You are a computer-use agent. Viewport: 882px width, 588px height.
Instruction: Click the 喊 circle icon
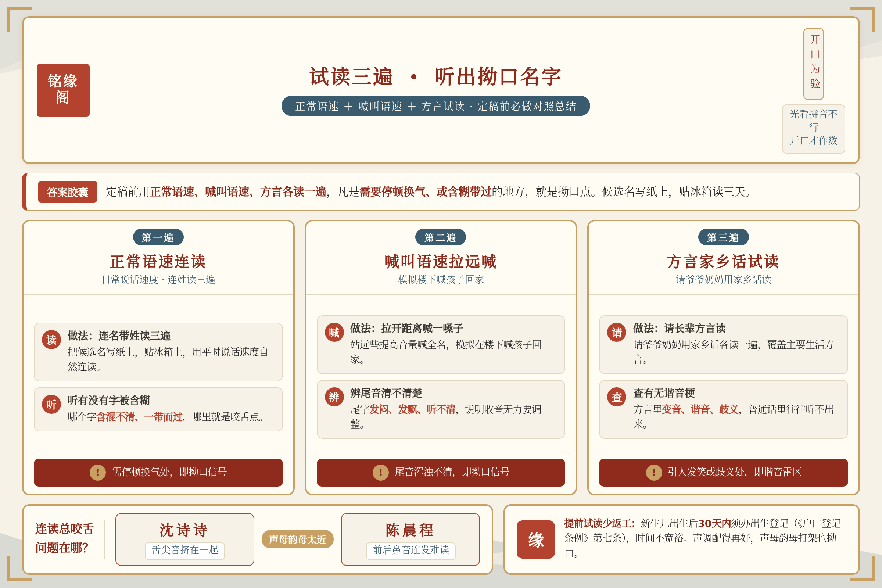(334, 332)
